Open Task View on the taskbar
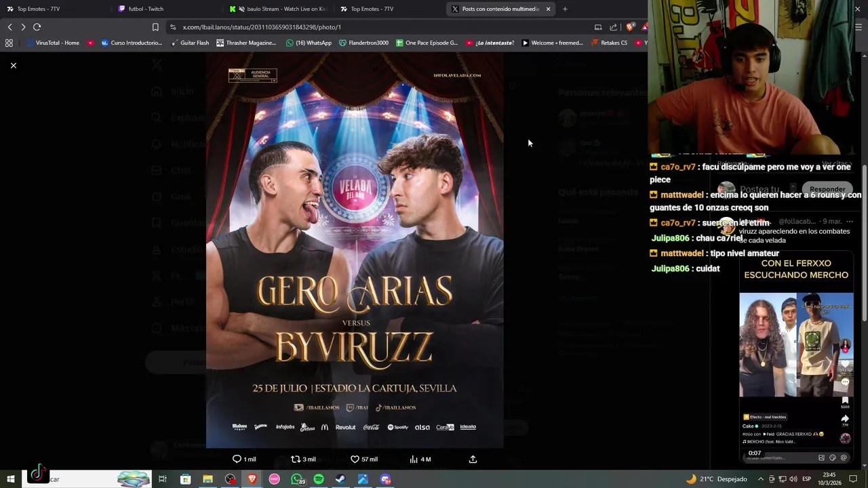Viewport: 868px width, 488px height. point(163,479)
